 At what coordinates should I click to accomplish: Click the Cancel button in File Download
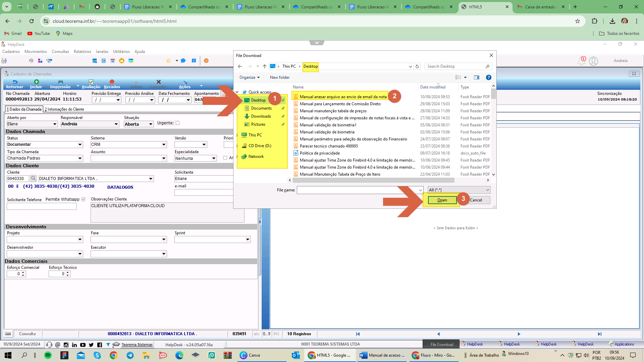click(476, 200)
